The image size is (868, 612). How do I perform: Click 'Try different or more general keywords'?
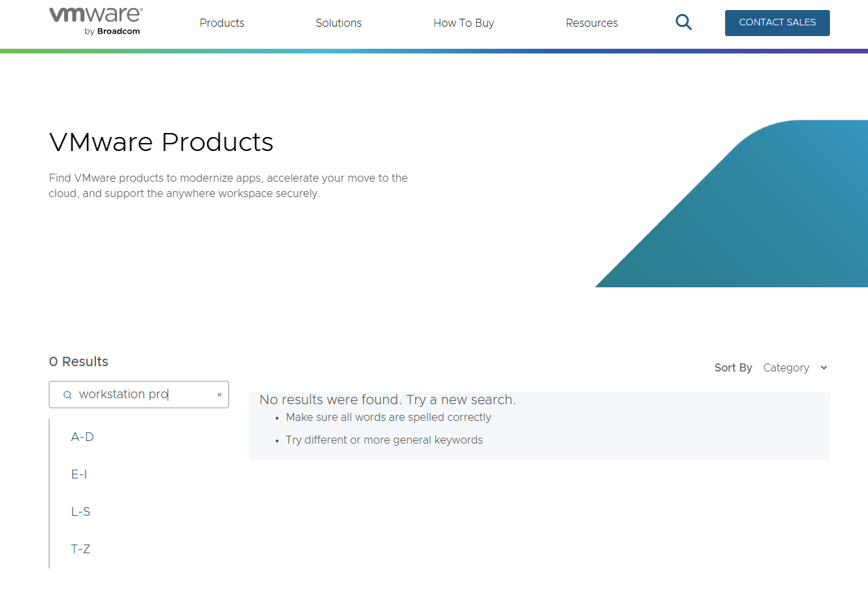point(384,440)
